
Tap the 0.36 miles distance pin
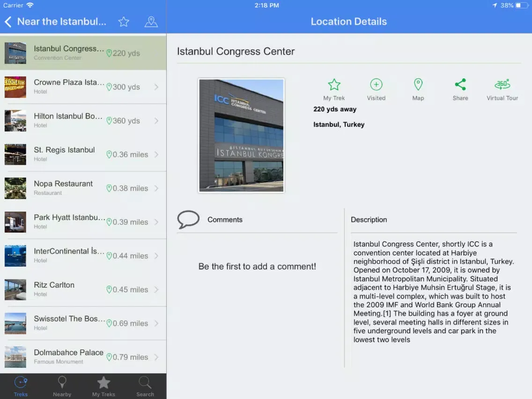point(109,155)
